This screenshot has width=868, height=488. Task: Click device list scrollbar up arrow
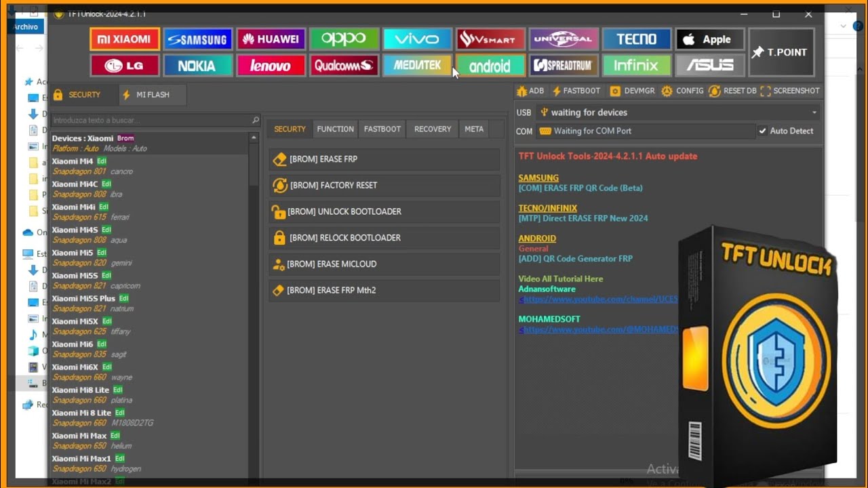(254, 138)
